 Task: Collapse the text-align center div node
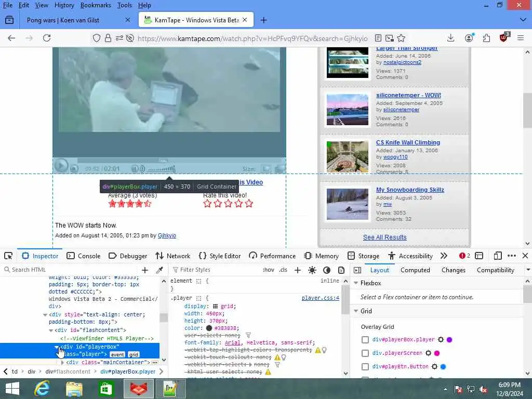point(45,314)
